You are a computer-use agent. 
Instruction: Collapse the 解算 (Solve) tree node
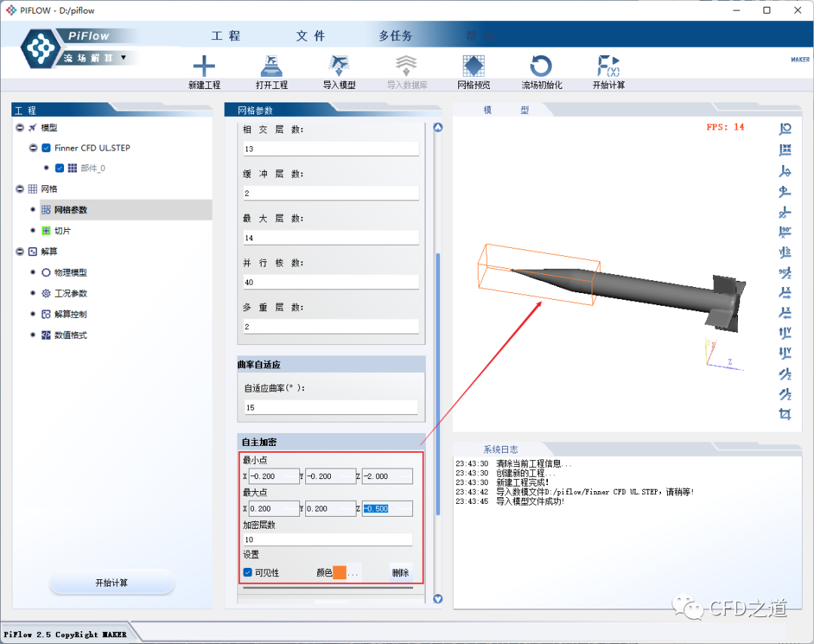(20, 251)
